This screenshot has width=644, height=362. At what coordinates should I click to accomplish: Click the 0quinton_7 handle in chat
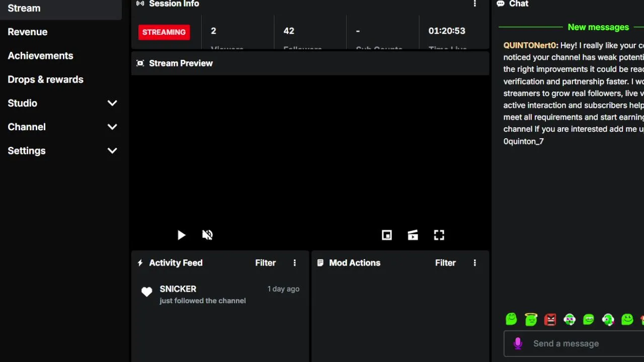[523, 141]
